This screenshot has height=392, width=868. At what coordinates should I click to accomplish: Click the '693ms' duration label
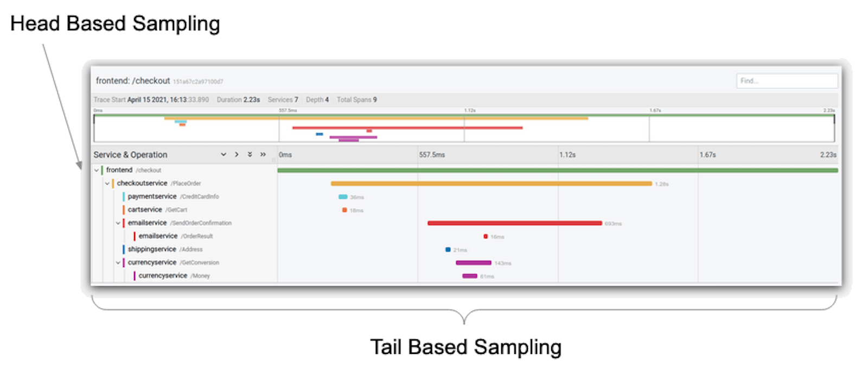(613, 224)
